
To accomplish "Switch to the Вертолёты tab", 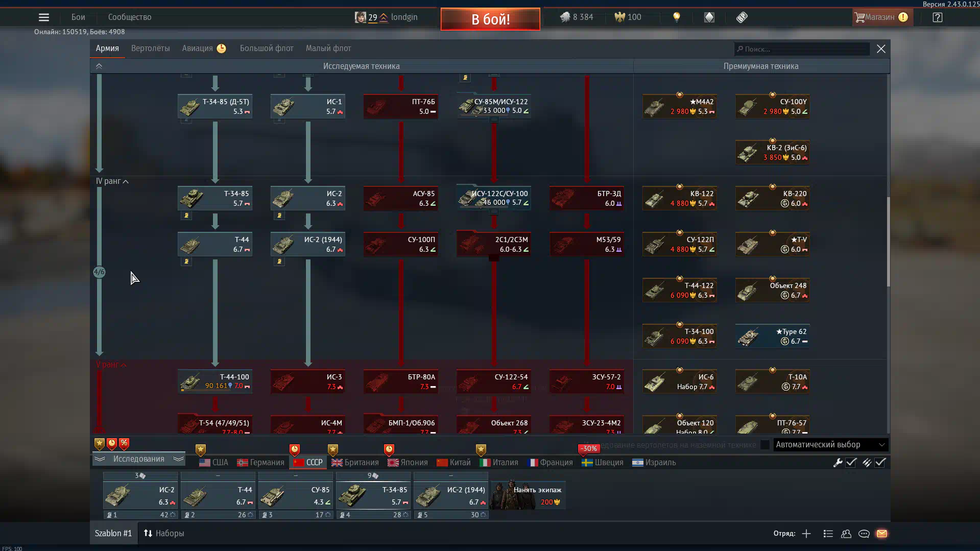I will pos(150,49).
